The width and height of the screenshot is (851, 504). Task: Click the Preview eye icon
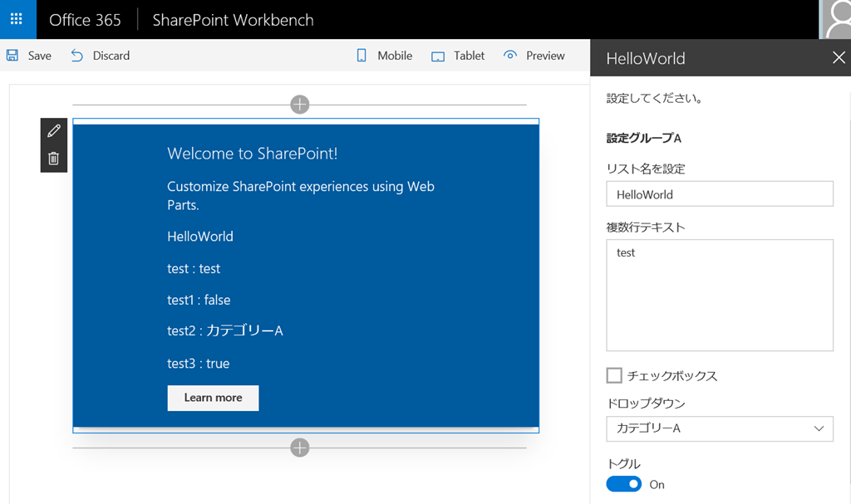[x=510, y=55]
